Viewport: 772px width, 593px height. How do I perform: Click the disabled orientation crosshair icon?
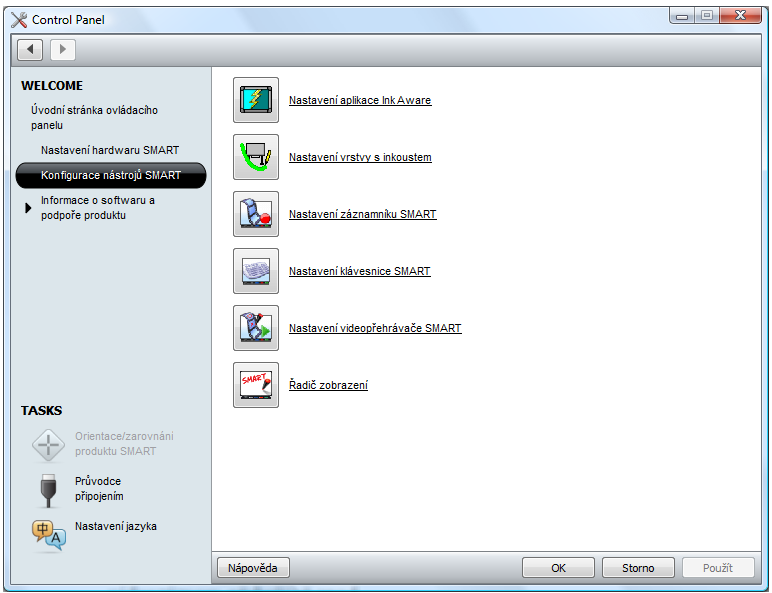point(48,445)
